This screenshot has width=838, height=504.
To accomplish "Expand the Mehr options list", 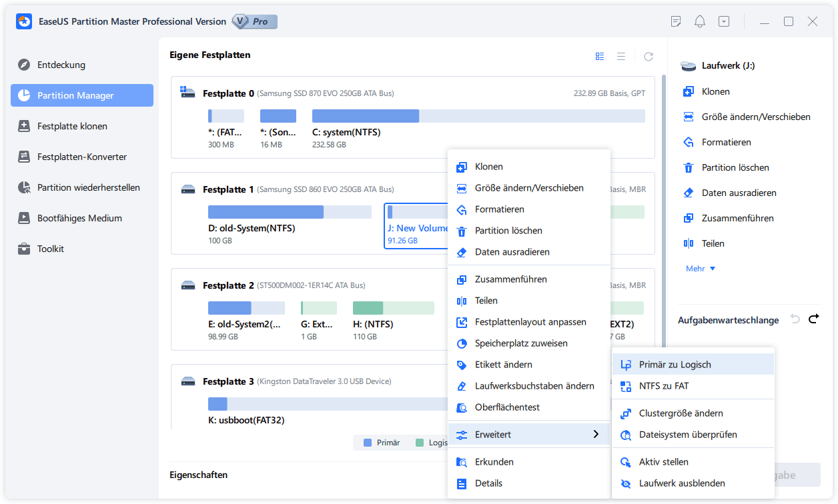I will click(x=701, y=269).
